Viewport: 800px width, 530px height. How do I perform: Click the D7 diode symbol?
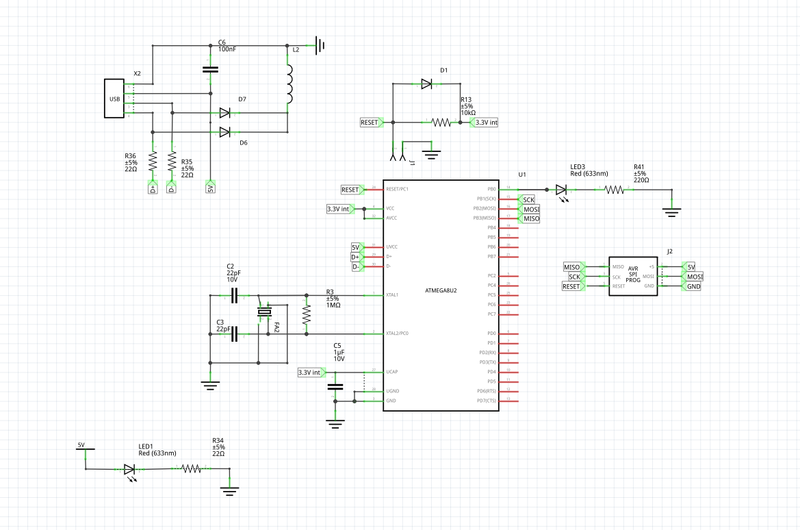tap(225, 113)
